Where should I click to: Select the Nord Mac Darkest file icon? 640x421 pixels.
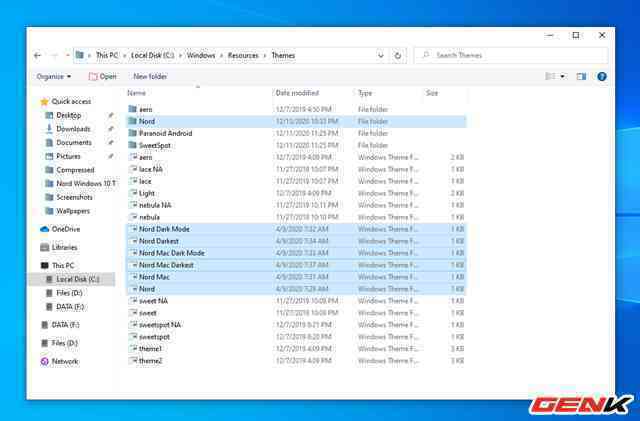133,265
